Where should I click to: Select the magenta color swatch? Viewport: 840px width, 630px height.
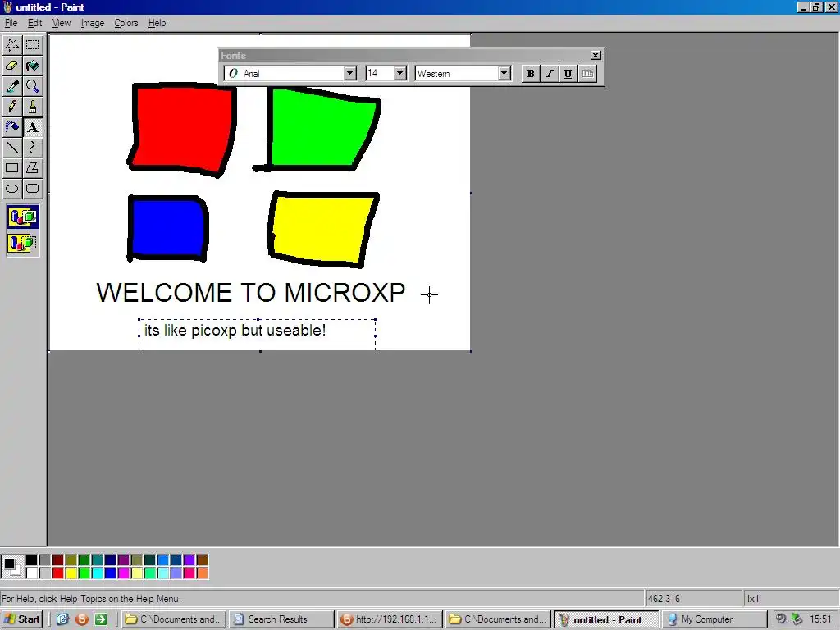tap(123, 573)
